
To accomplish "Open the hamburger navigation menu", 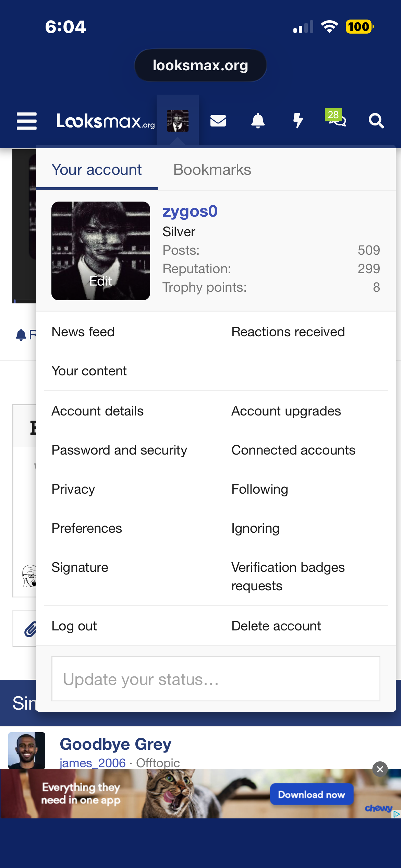I will pyautogui.click(x=27, y=121).
